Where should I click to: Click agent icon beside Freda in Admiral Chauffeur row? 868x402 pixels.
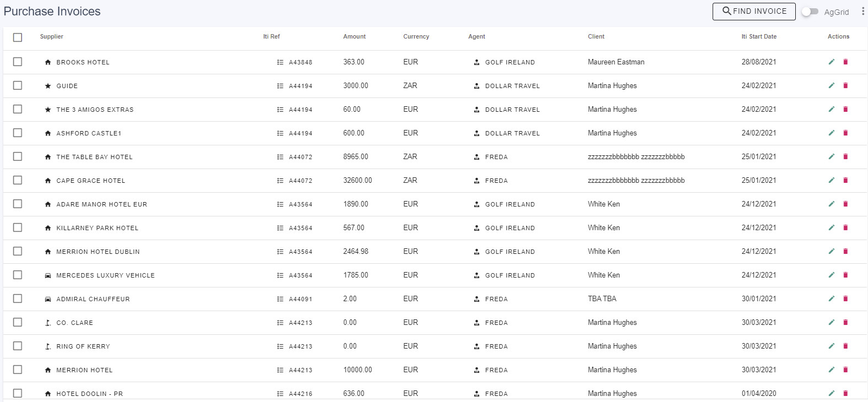click(x=477, y=299)
